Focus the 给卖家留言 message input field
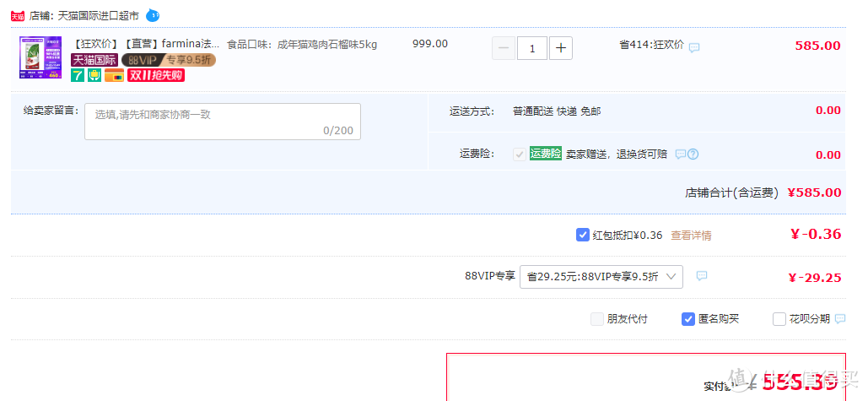The image size is (868, 401). [x=222, y=122]
